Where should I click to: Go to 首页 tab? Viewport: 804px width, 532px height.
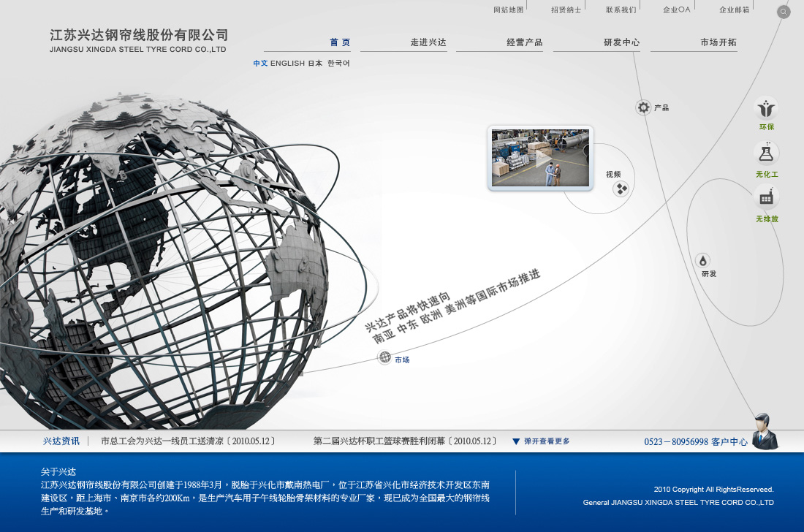[339, 42]
